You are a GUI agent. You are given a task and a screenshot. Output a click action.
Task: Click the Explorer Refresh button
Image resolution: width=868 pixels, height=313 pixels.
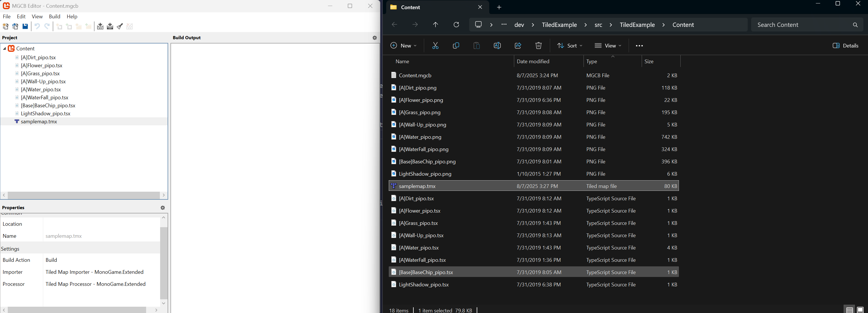point(456,25)
